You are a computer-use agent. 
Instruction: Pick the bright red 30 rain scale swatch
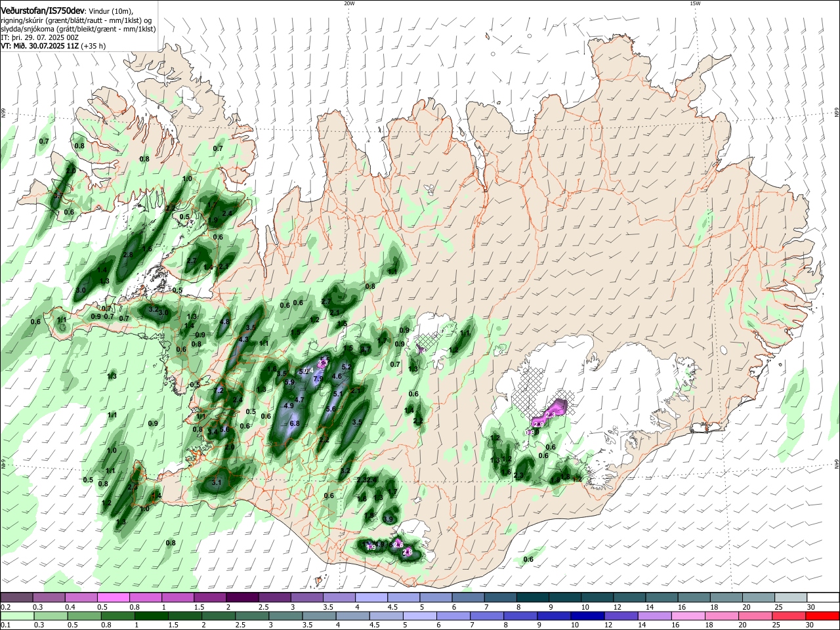(x=822, y=616)
